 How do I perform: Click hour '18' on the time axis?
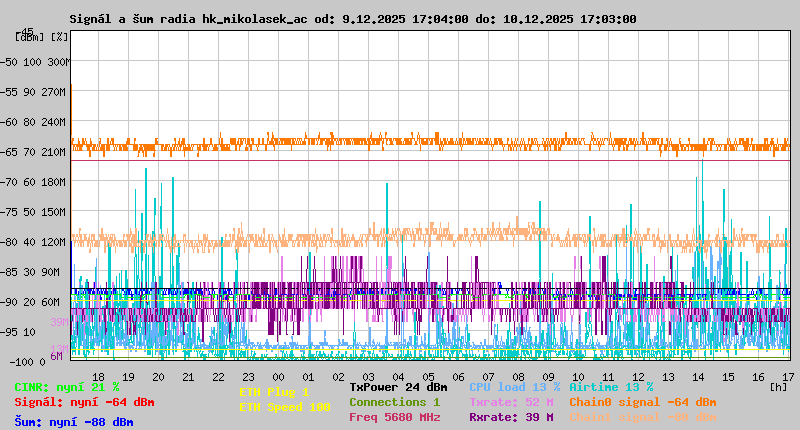[98, 377]
